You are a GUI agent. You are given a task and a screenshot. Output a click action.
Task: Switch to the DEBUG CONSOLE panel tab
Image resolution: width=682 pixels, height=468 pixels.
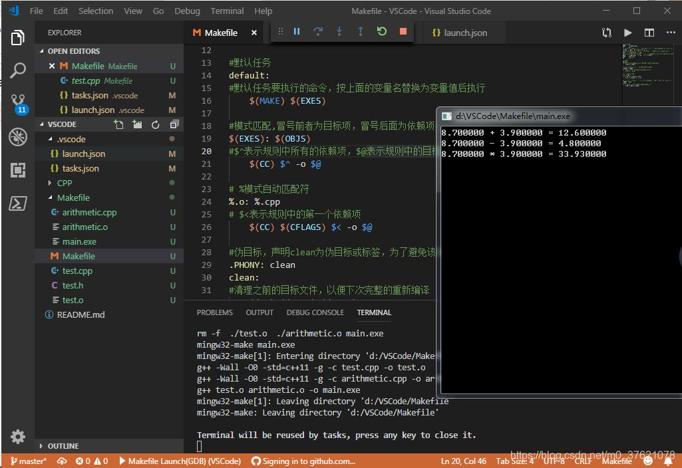(315, 313)
